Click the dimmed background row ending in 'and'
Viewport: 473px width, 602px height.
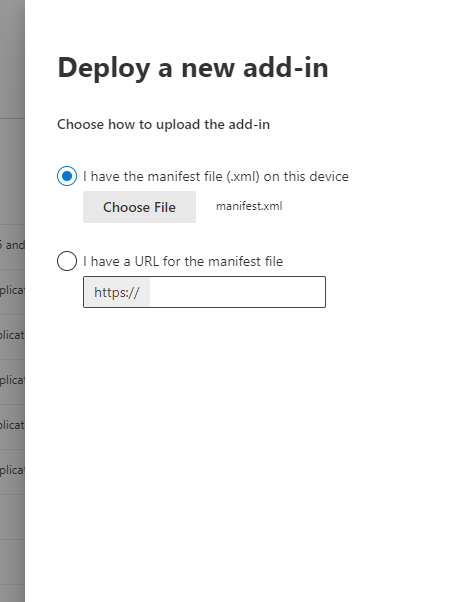pyautogui.click(x=12, y=247)
